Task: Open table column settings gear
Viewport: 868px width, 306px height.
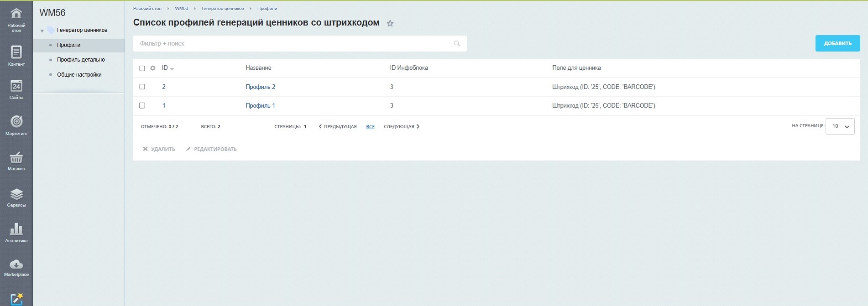Action: click(x=153, y=68)
